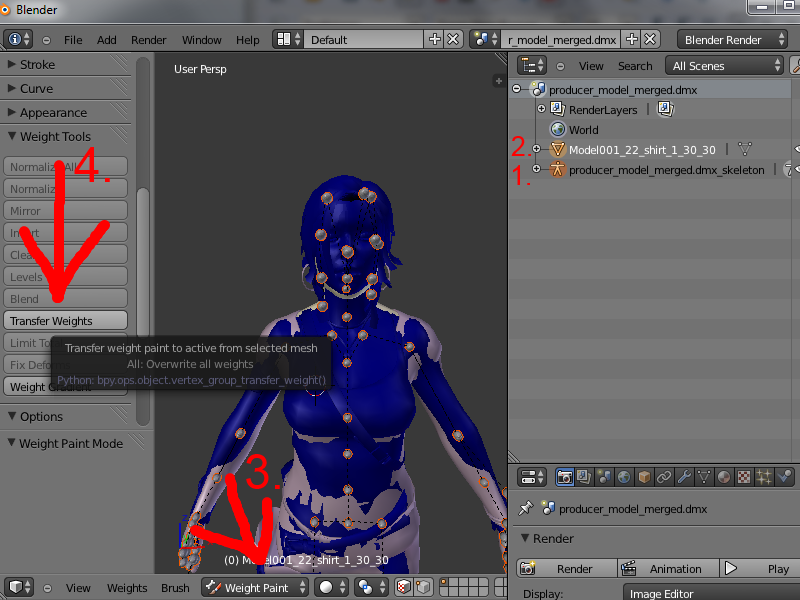Open the scene browse icon in header
800x600 pixels.
point(485,39)
